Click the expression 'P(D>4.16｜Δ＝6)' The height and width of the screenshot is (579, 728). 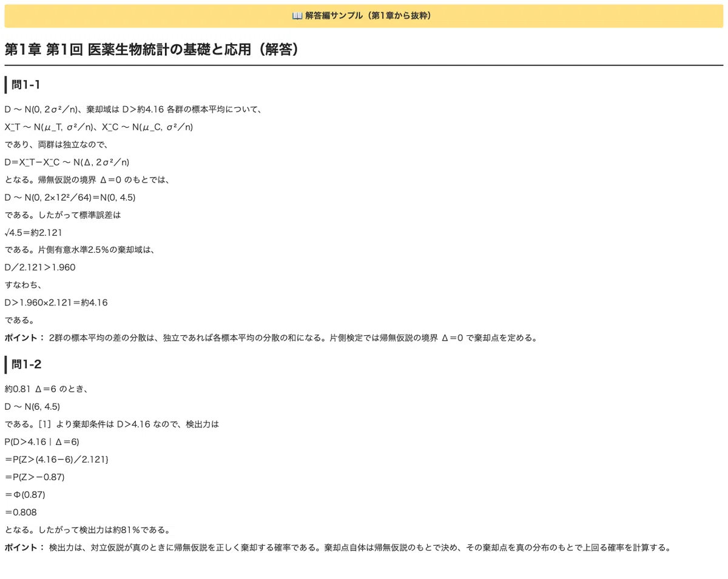pyautogui.click(x=42, y=442)
